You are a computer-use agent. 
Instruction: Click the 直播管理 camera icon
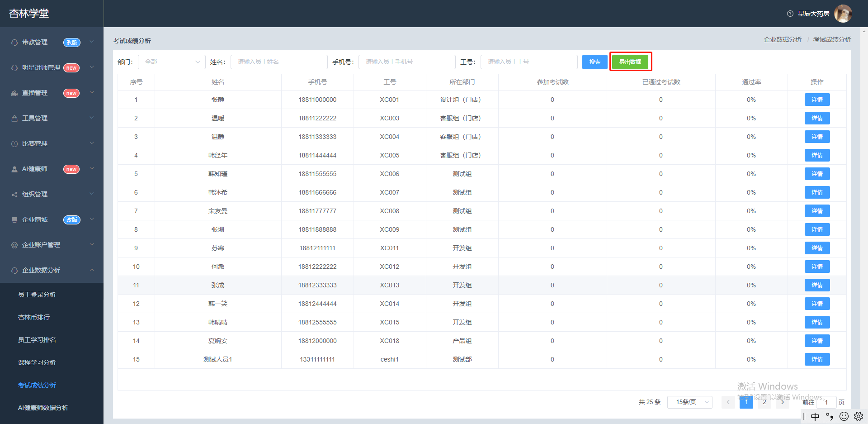pyautogui.click(x=14, y=93)
